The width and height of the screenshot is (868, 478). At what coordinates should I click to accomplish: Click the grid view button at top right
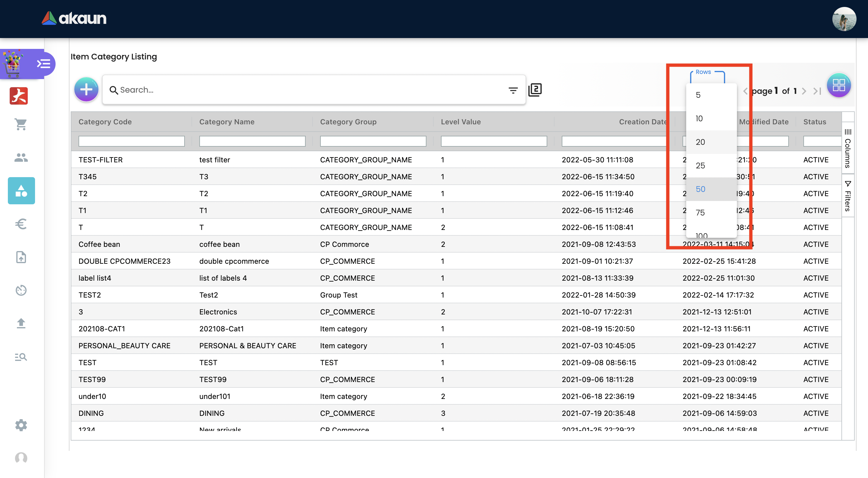[838, 85]
